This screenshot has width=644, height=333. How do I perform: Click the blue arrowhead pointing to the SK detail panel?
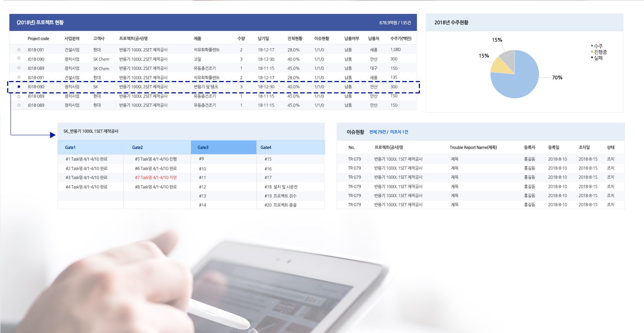tap(53, 135)
